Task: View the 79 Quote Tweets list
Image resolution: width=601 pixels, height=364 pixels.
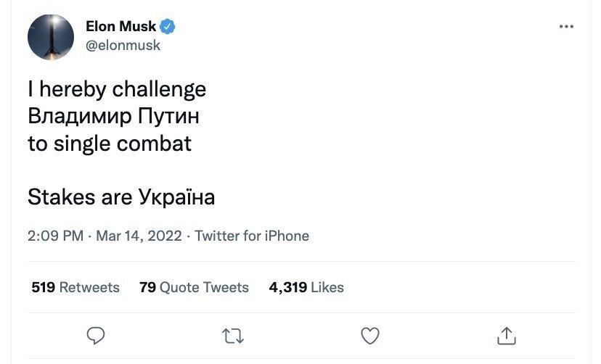Action: (194, 288)
